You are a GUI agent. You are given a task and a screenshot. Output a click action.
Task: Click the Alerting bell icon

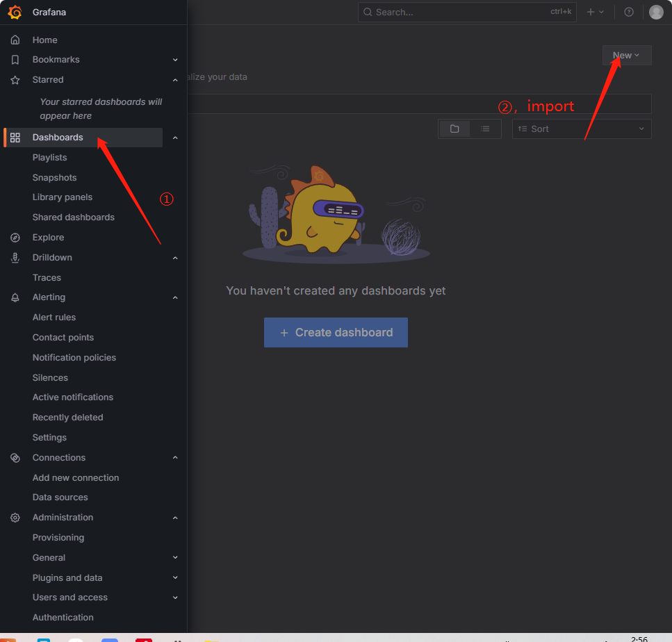(x=15, y=297)
